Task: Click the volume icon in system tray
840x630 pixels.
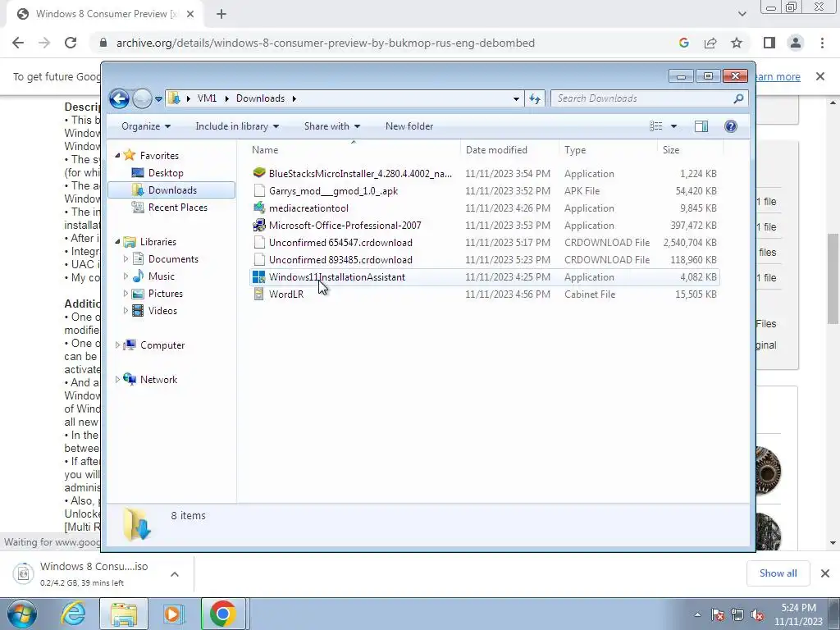Action: tap(757, 615)
